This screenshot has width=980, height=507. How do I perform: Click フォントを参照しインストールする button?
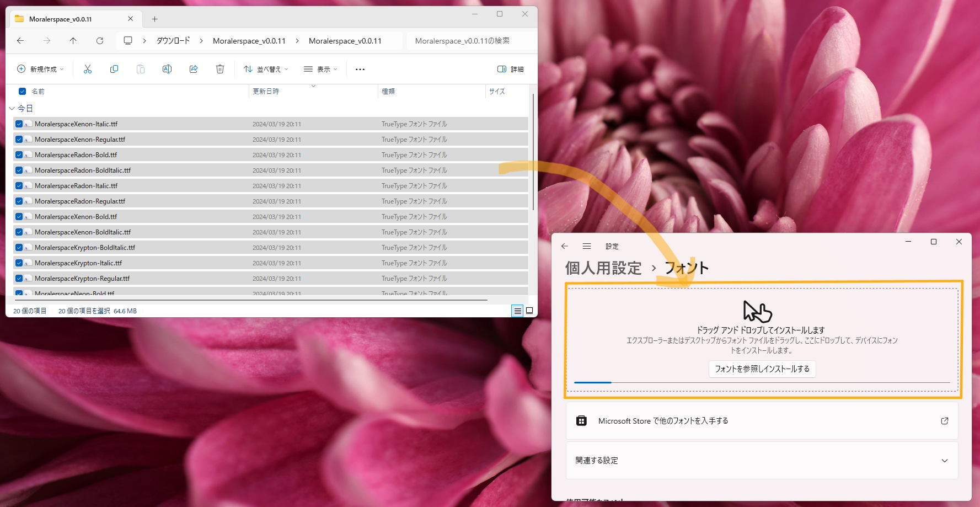762,369
